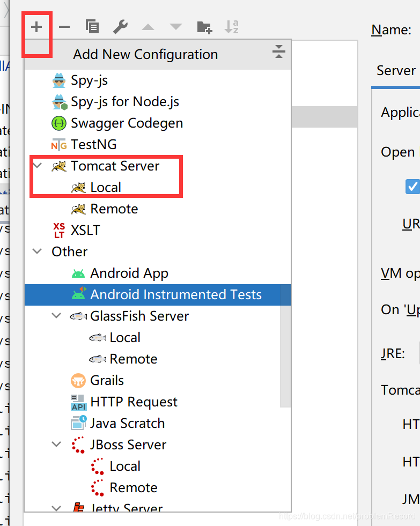Select the XSLT configuration type
This screenshot has height=526, width=420.
pyautogui.click(x=158, y=231)
